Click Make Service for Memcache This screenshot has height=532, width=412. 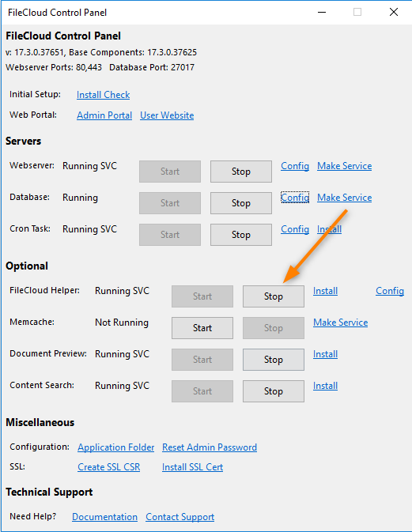[x=340, y=323]
